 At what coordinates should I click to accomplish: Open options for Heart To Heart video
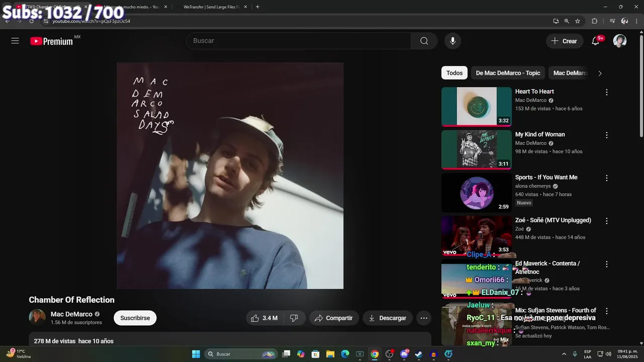pos(606,92)
